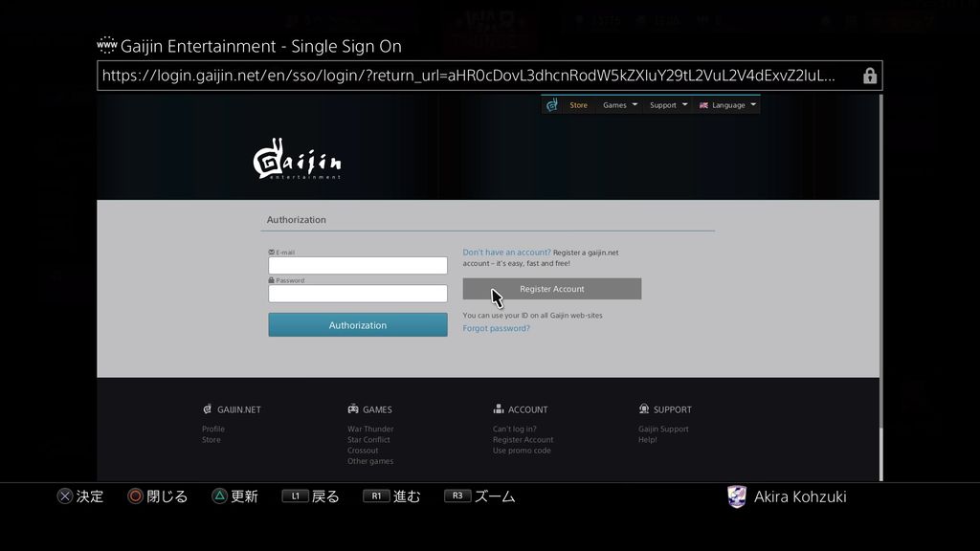Open footer Register Account link under ACCOUNT
The image size is (980, 551).
coord(523,440)
